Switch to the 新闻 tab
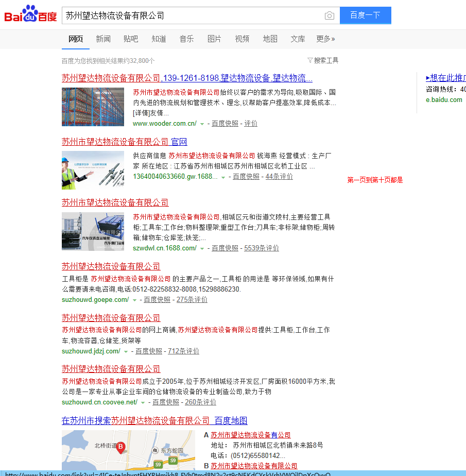 pos(103,39)
